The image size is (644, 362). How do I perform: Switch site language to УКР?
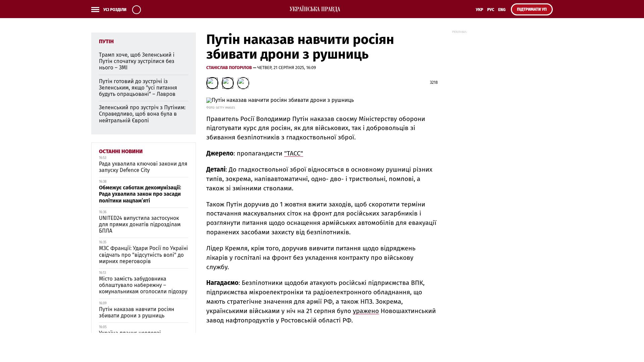coord(479,10)
